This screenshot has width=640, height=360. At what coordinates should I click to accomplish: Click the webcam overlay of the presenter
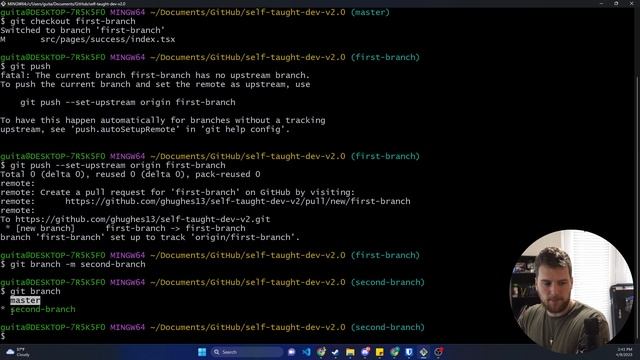click(x=571, y=291)
